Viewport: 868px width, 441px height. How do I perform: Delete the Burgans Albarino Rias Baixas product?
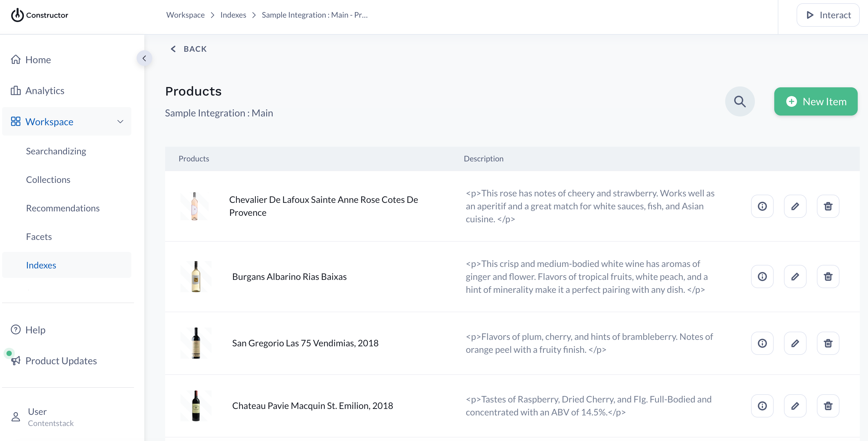pyautogui.click(x=828, y=276)
